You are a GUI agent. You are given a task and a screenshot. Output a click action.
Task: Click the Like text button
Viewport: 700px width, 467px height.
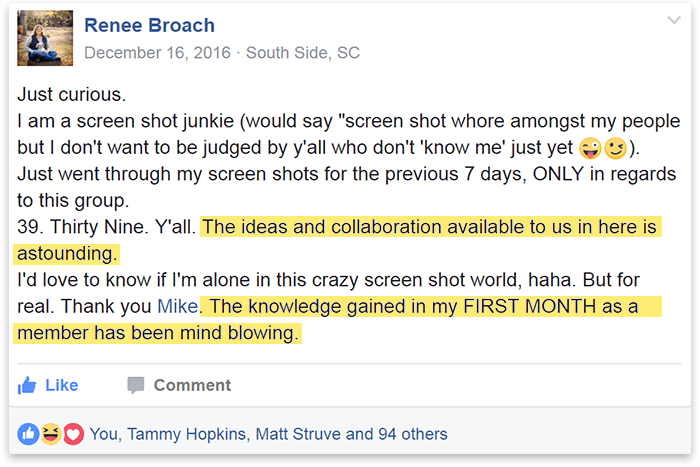pos(62,385)
